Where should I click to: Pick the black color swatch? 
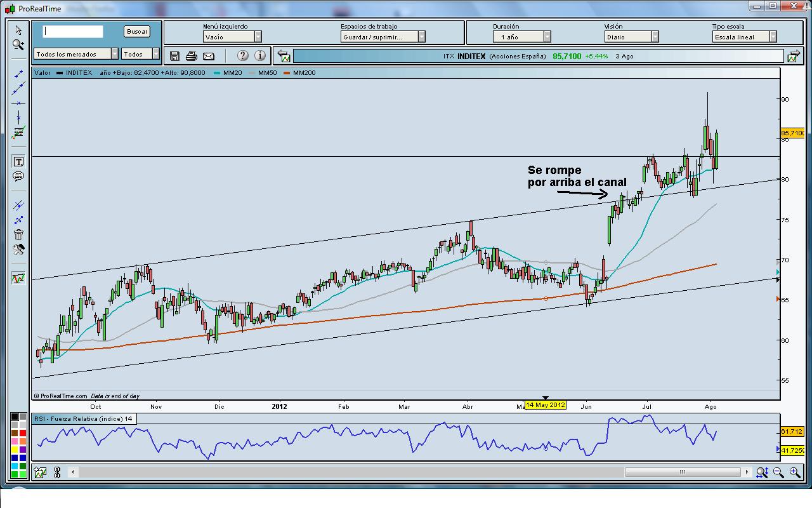(x=15, y=417)
